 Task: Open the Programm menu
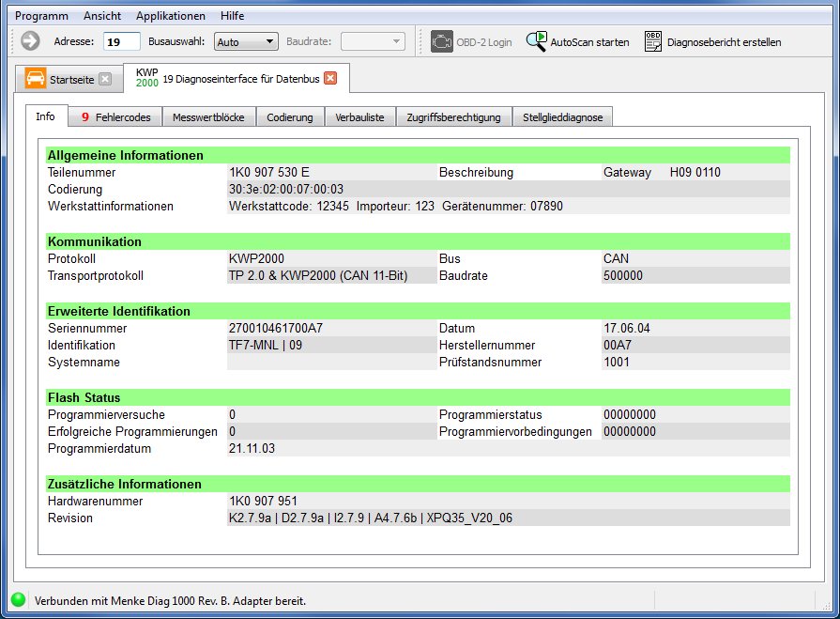[41, 16]
